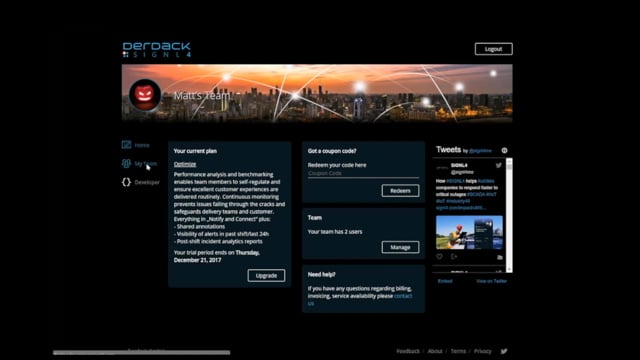640x360 pixels.
Task: Open the Developer menu item
Action: coord(147,182)
